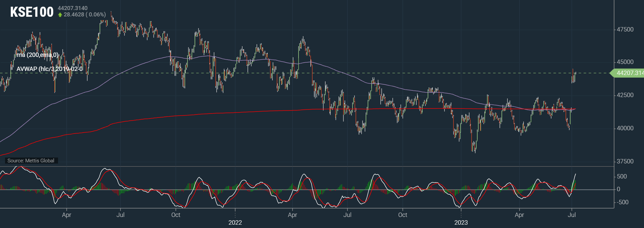Select the KSE100 symbol title

pyautogui.click(x=32, y=12)
